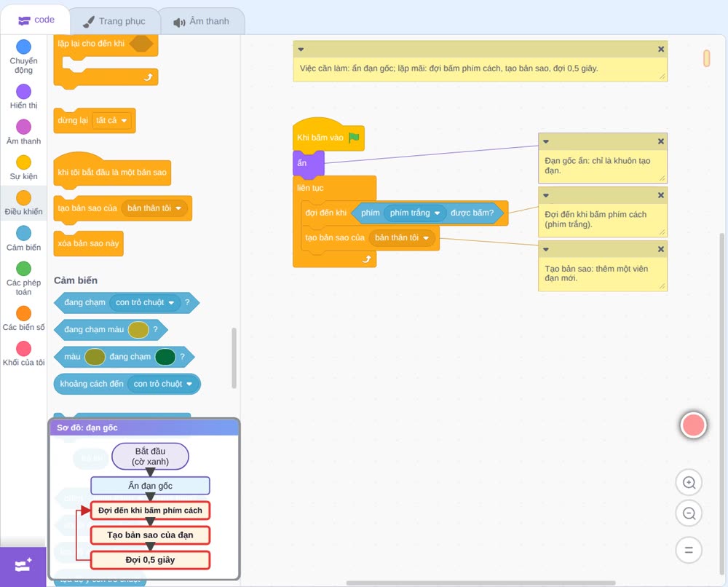Select the Âm thanh block category
This screenshot has height=587, width=728.
coord(23,133)
